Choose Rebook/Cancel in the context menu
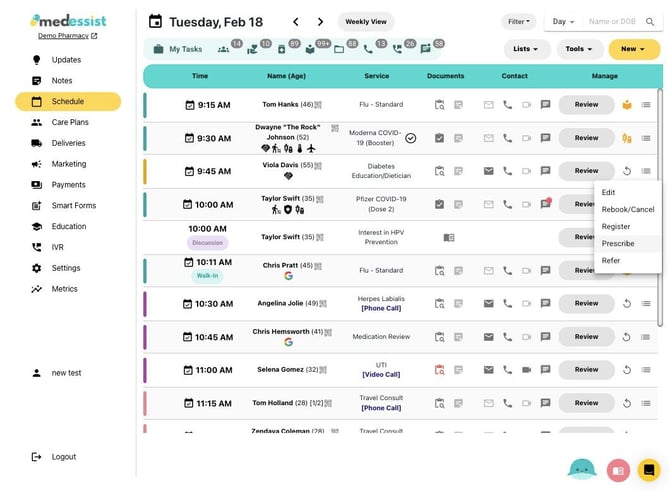The width and height of the screenshot is (670, 491). pos(627,209)
